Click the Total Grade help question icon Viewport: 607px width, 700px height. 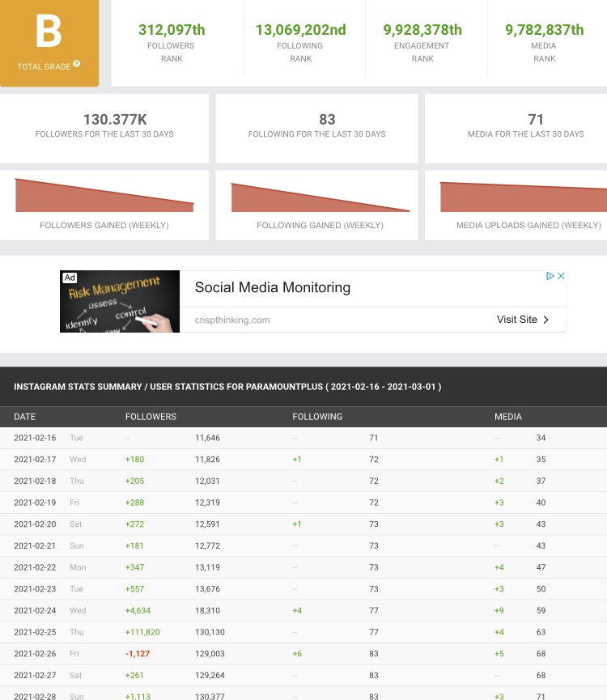click(x=76, y=64)
